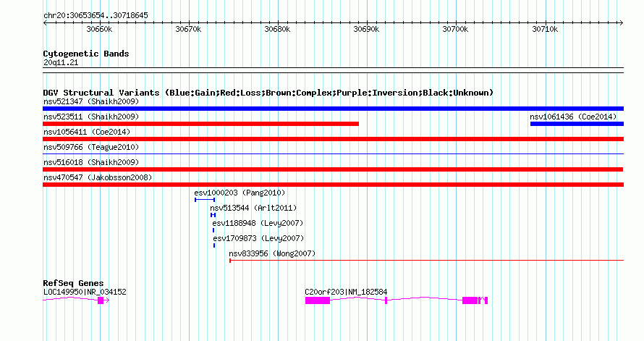Click the nsv513544 (Arlt2011) small blue glyph

(x=213, y=215)
